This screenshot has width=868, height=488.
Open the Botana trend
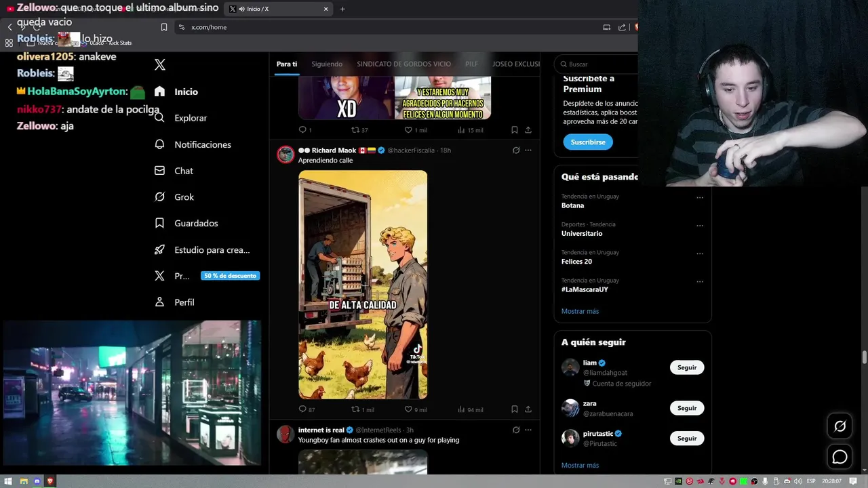click(572, 205)
